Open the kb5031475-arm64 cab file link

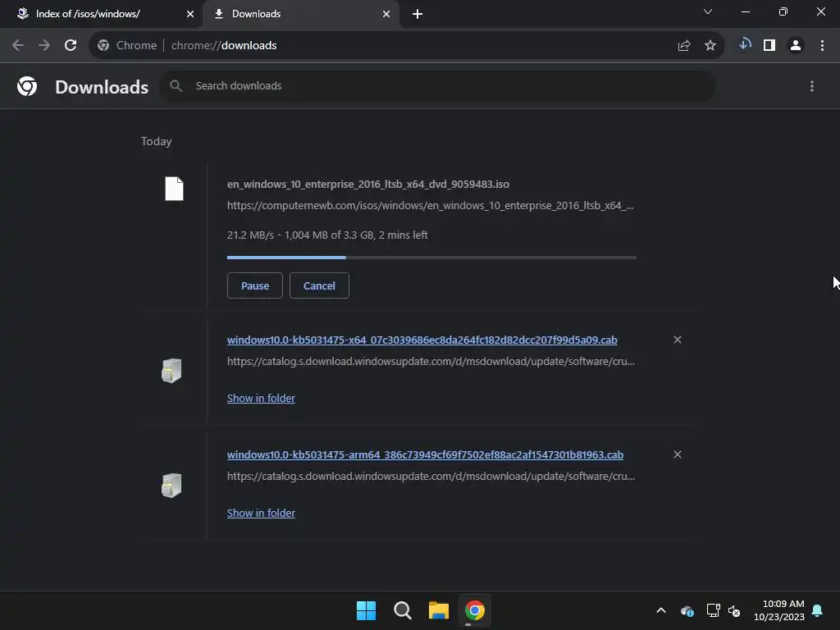pos(426,454)
